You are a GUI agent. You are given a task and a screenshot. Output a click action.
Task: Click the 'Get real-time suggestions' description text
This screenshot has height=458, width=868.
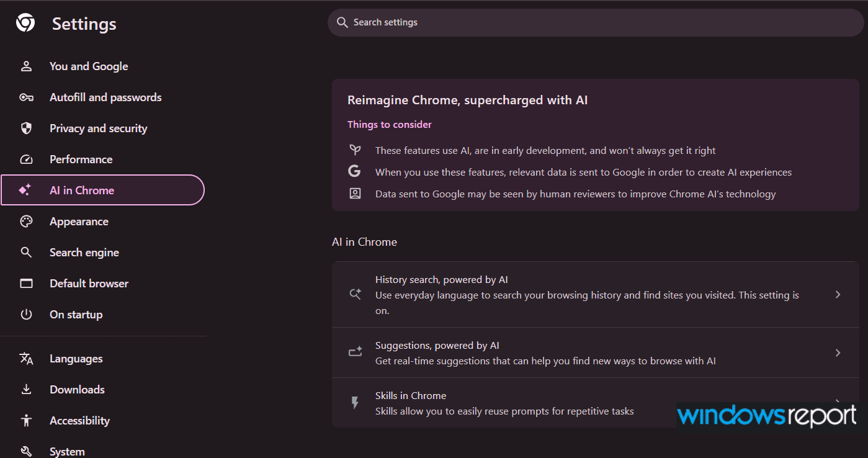click(545, 361)
